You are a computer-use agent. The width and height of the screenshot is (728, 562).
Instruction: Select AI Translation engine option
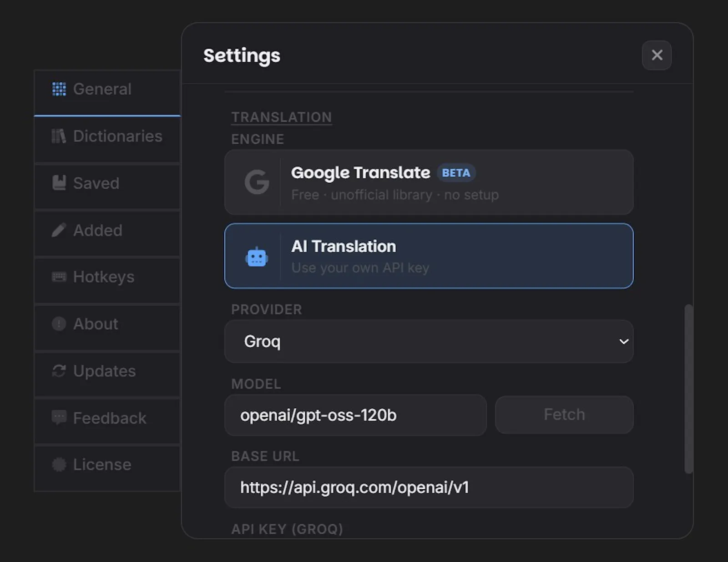tap(429, 256)
